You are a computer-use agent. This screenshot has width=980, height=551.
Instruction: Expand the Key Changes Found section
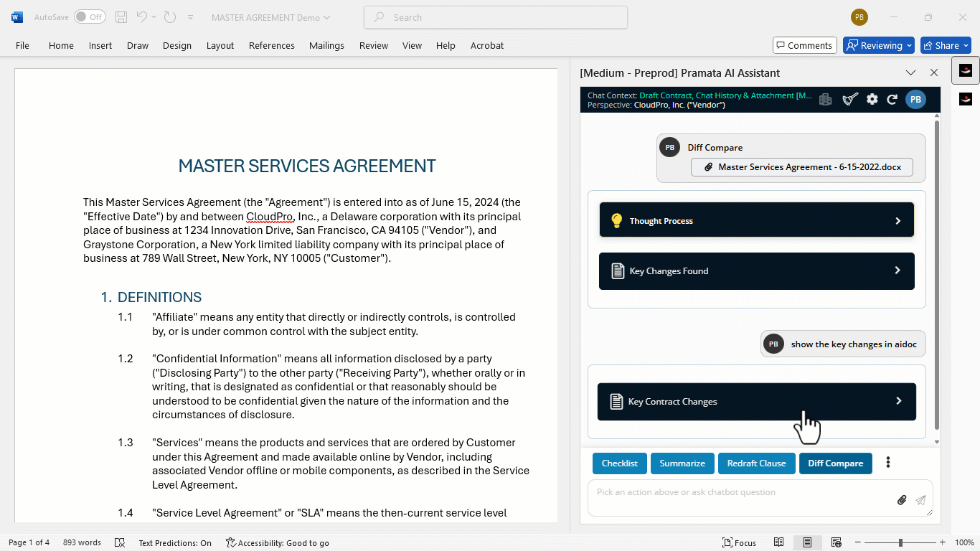pyautogui.click(x=757, y=271)
